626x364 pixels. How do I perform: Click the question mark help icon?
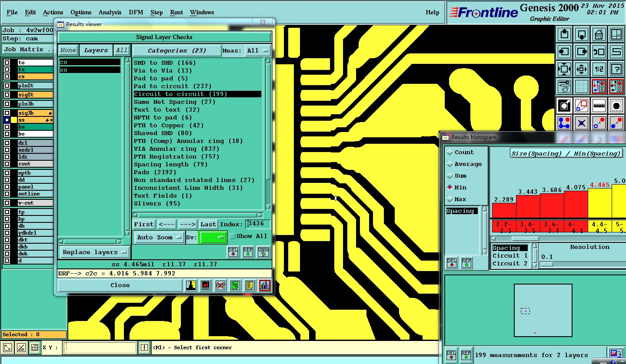pos(616,69)
